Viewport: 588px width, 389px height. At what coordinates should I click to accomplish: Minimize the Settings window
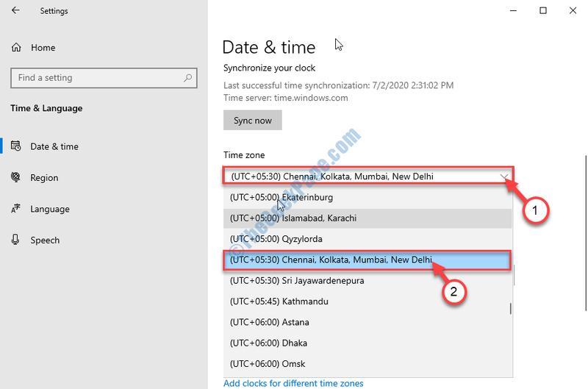[513, 10]
